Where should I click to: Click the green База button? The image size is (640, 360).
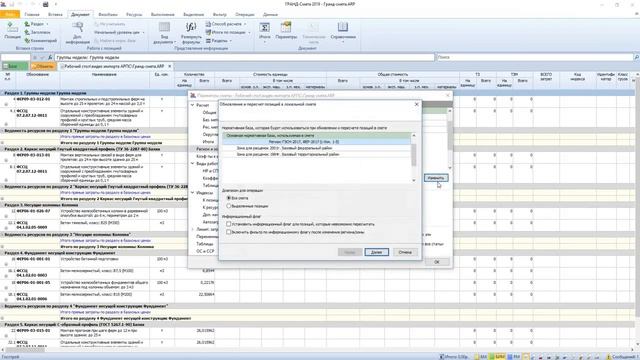(x=15, y=66)
